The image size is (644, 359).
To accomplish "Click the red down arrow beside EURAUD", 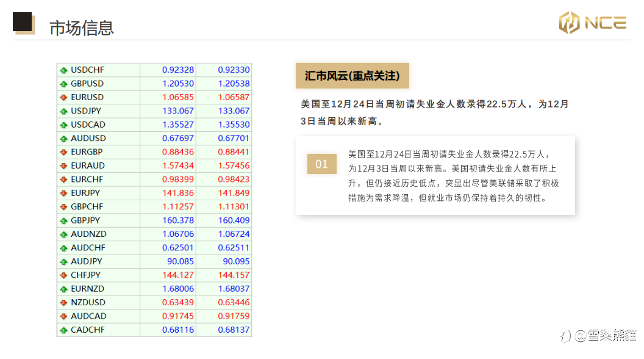I will (63, 165).
